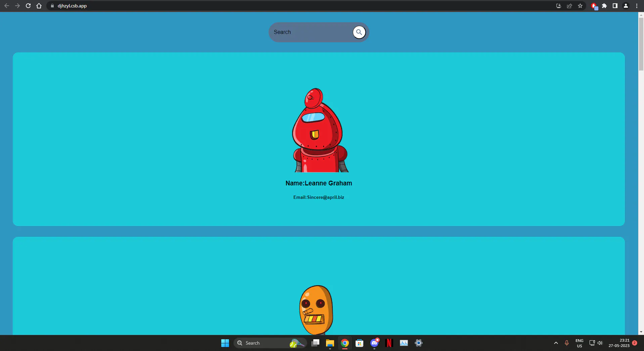Open the notification center badge
This screenshot has height=351, width=644.
point(635,343)
